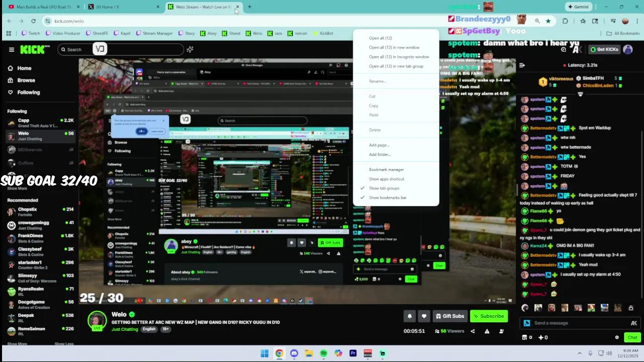Open Capp channel in the Following list
This screenshot has width=644, height=362.
pos(40,123)
